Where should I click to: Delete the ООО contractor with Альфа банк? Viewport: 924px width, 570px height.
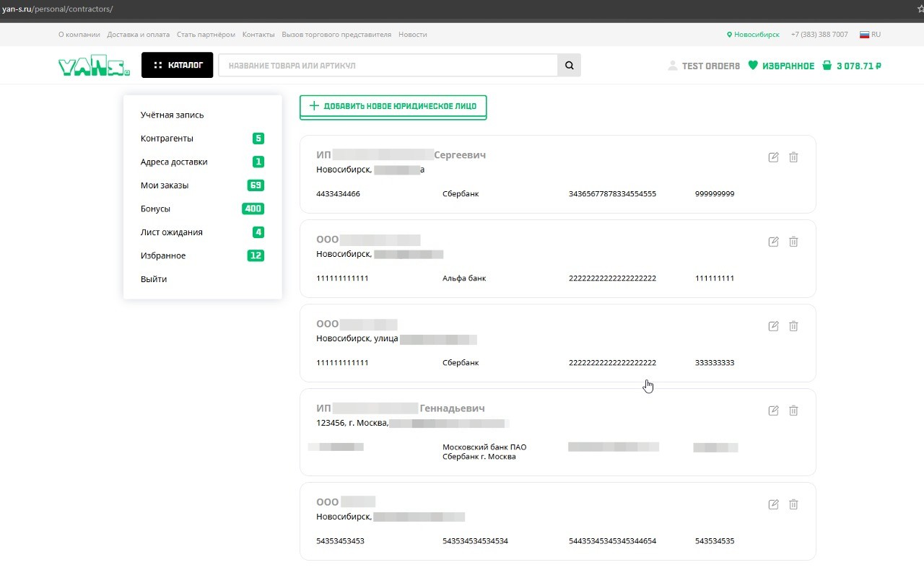point(793,242)
